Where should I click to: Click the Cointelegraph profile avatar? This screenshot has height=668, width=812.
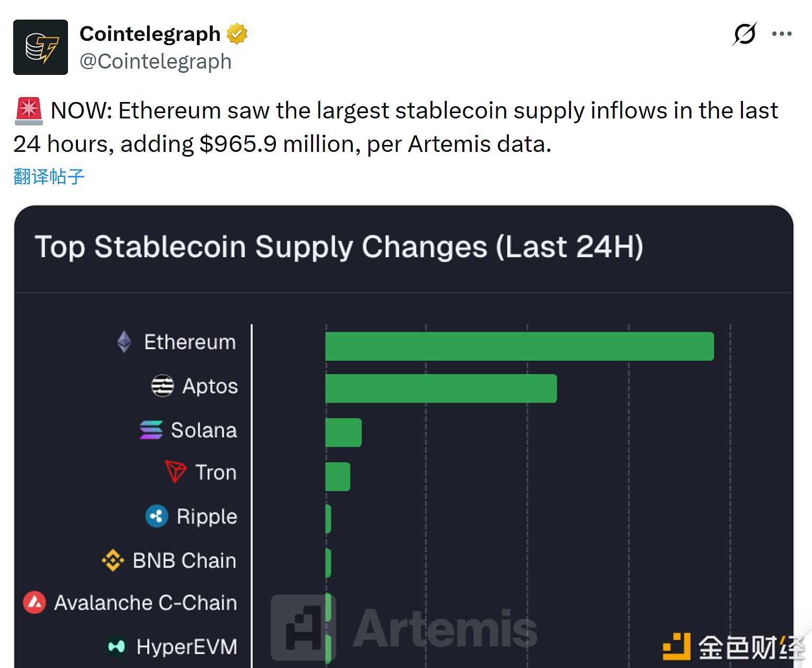tap(40, 47)
